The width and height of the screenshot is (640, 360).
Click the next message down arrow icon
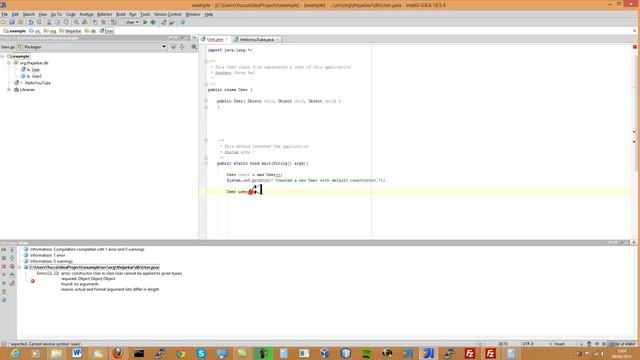point(4,283)
